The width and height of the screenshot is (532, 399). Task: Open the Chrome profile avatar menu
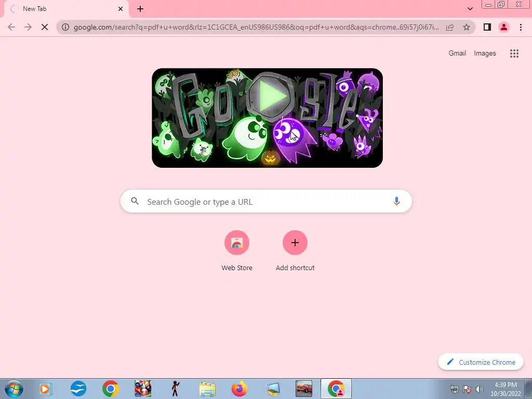coord(504,27)
